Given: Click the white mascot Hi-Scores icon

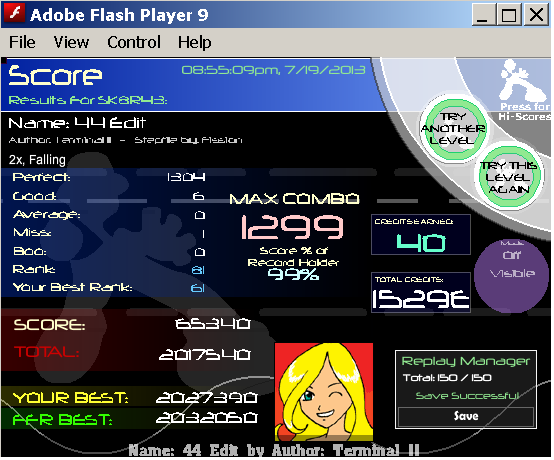Looking at the screenshot, I should click(x=522, y=81).
